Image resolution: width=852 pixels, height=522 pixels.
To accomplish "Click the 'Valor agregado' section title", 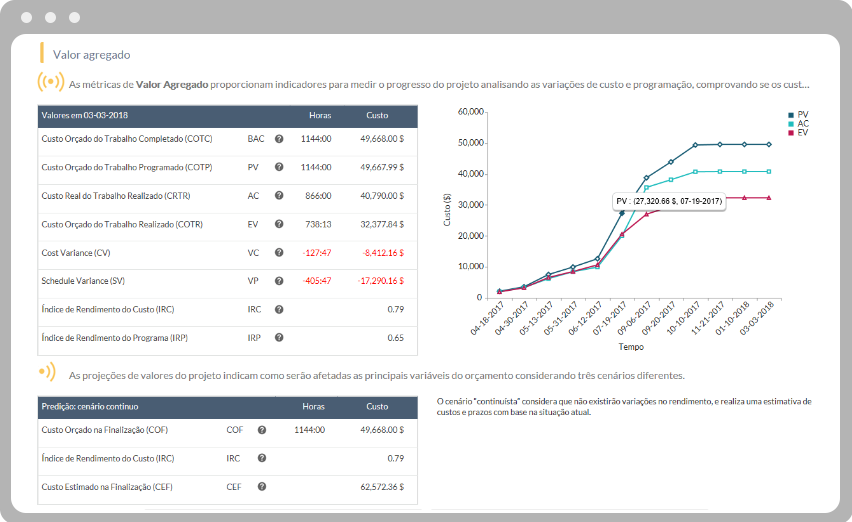I will pos(91,55).
